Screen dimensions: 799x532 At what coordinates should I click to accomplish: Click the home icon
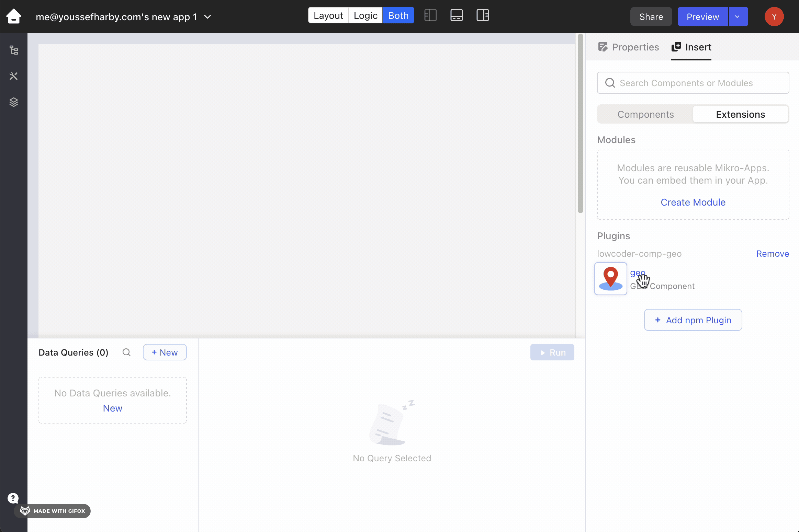pos(14,16)
